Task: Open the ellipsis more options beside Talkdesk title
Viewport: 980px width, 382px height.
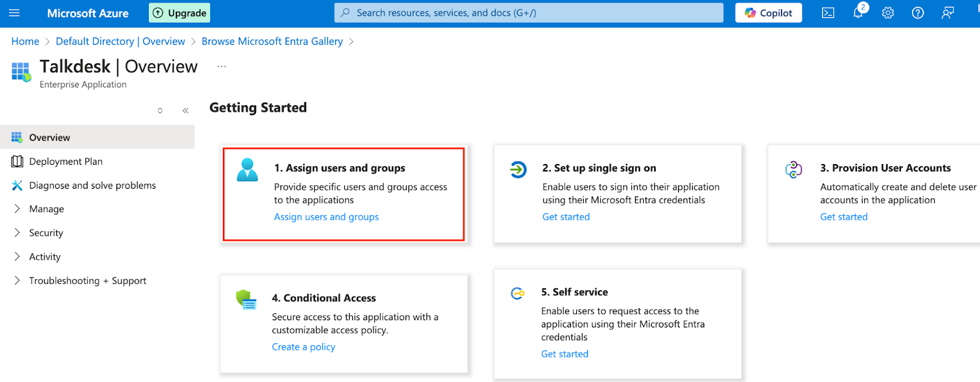Action: coord(222,66)
